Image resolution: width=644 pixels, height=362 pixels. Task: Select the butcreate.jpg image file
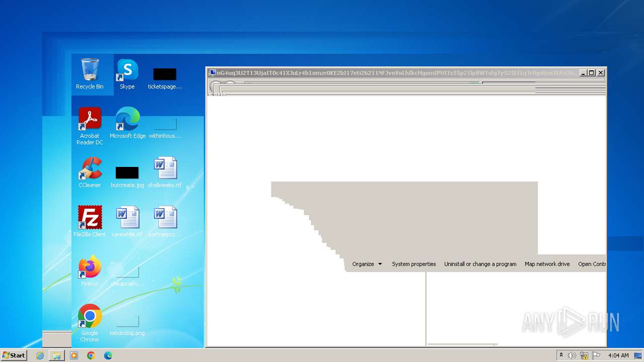click(x=127, y=177)
